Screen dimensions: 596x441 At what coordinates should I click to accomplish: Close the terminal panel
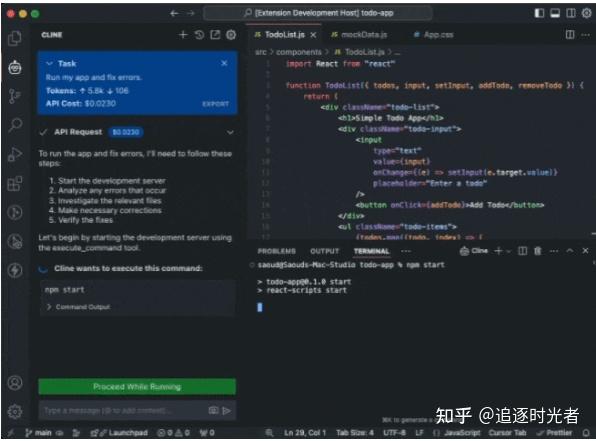pos(585,251)
